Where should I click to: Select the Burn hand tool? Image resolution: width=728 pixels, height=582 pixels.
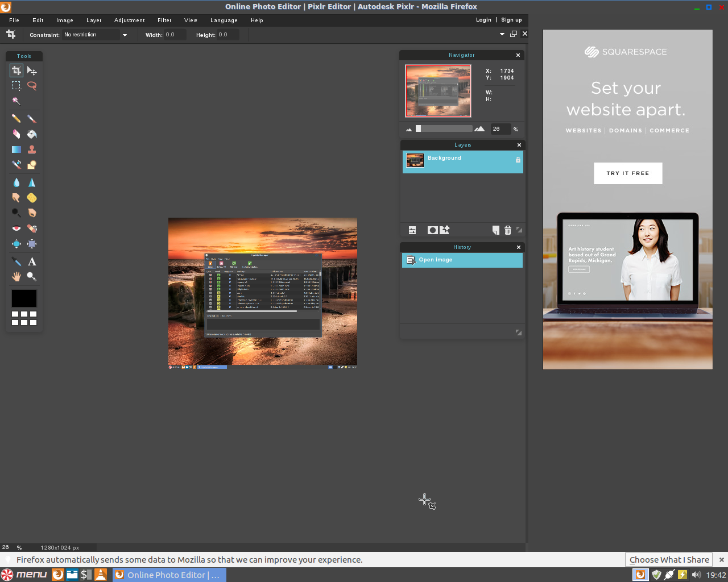(x=32, y=213)
